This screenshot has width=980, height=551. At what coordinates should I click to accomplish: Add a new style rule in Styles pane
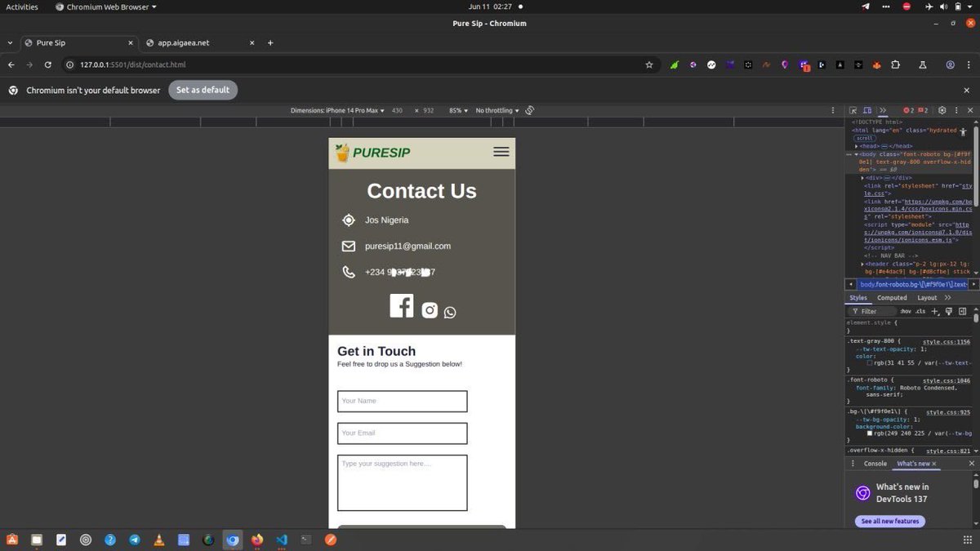click(935, 311)
